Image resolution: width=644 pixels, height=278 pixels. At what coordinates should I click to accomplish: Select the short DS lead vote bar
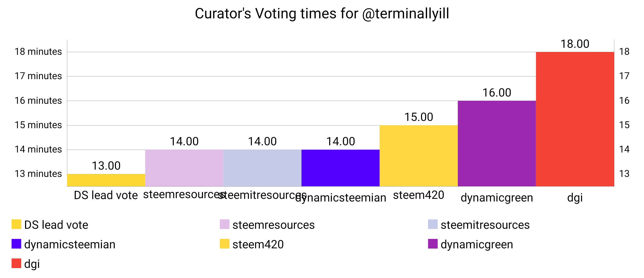point(106,180)
